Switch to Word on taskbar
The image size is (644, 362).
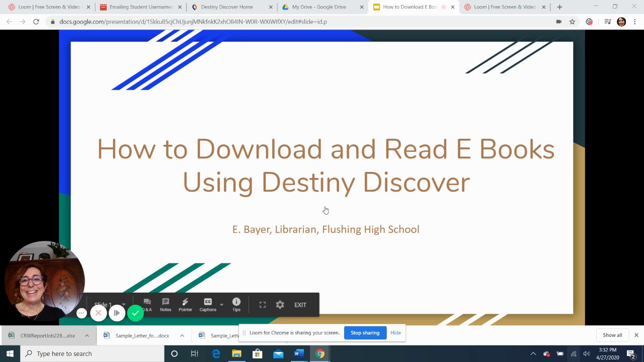(x=299, y=353)
